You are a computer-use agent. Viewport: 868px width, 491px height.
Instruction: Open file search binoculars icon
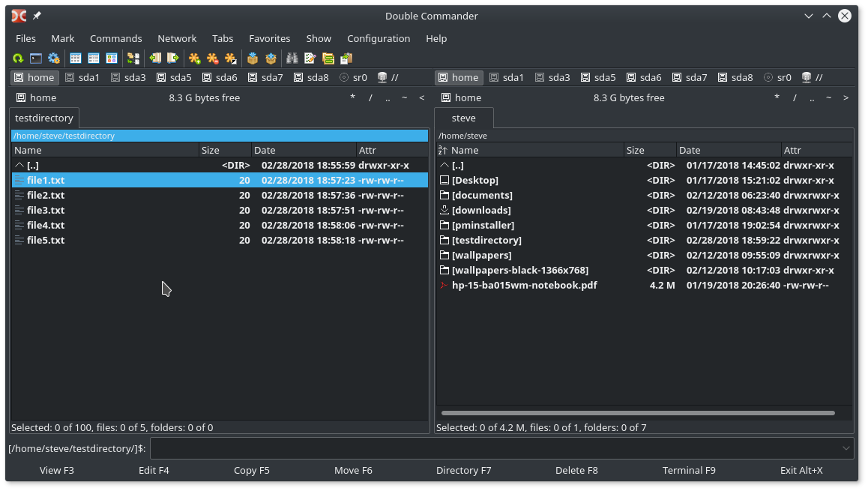292,58
